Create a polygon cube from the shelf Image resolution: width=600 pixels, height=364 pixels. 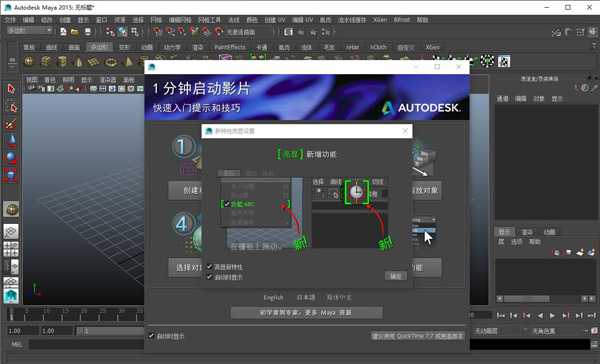(46, 61)
